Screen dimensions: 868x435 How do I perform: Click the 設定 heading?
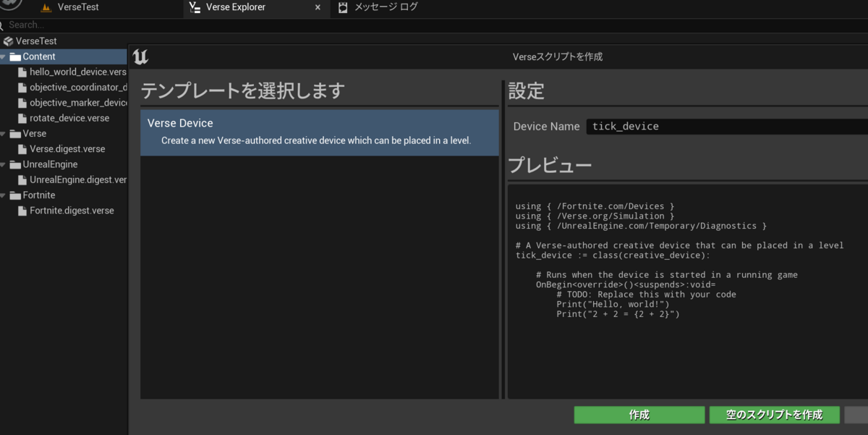pyautogui.click(x=526, y=90)
